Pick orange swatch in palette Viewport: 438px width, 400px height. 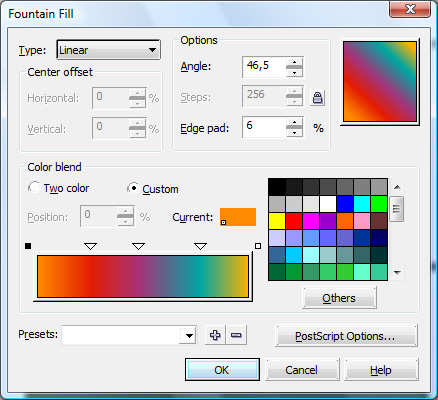click(x=345, y=221)
